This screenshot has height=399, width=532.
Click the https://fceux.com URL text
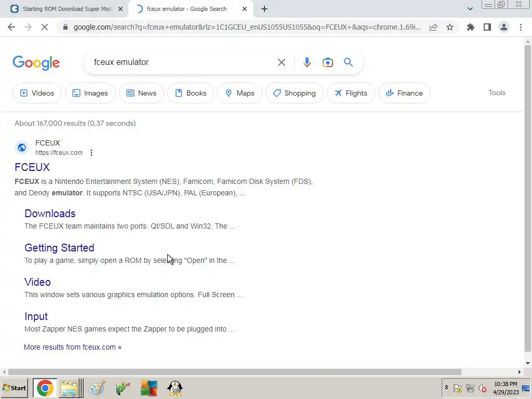pyautogui.click(x=59, y=153)
